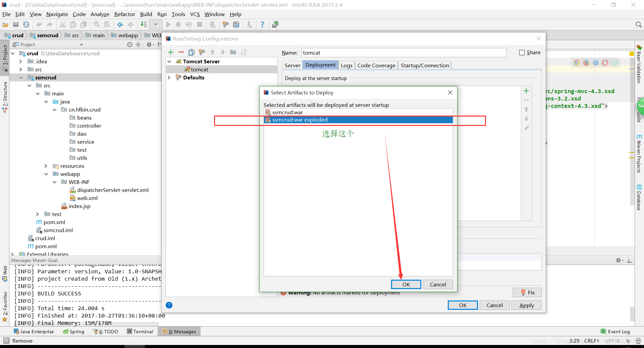Click Cancel in Run/Debug Configurations dialog
The width and height of the screenshot is (644, 348).
(x=495, y=305)
